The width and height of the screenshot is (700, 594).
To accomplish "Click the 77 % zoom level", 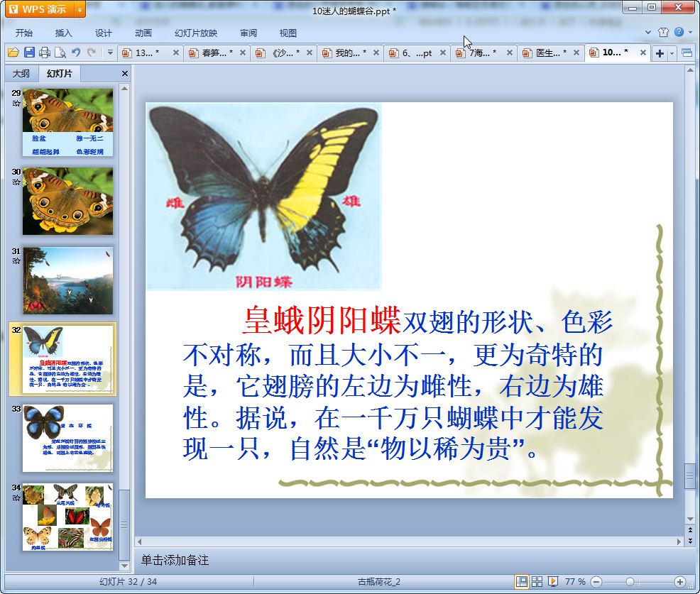I will point(575,581).
